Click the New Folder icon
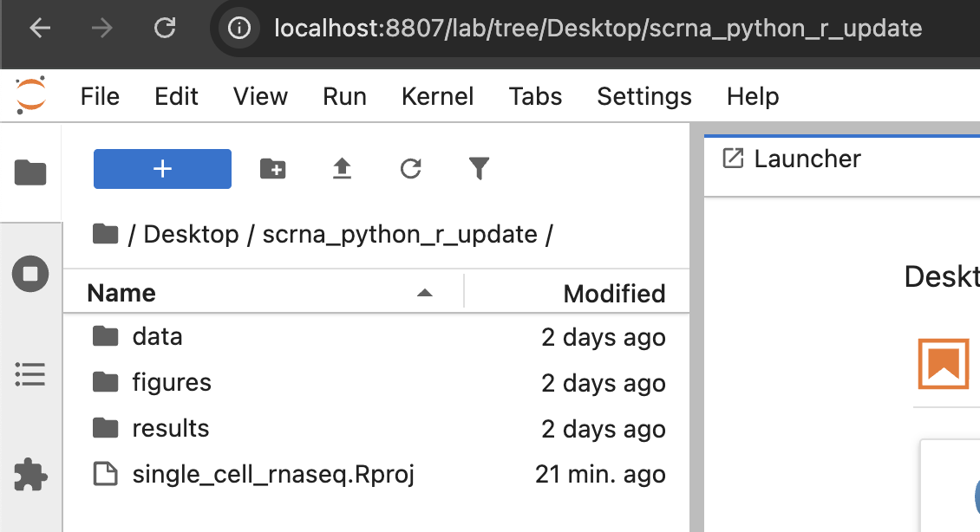980x532 pixels. pyautogui.click(x=273, y=169)
